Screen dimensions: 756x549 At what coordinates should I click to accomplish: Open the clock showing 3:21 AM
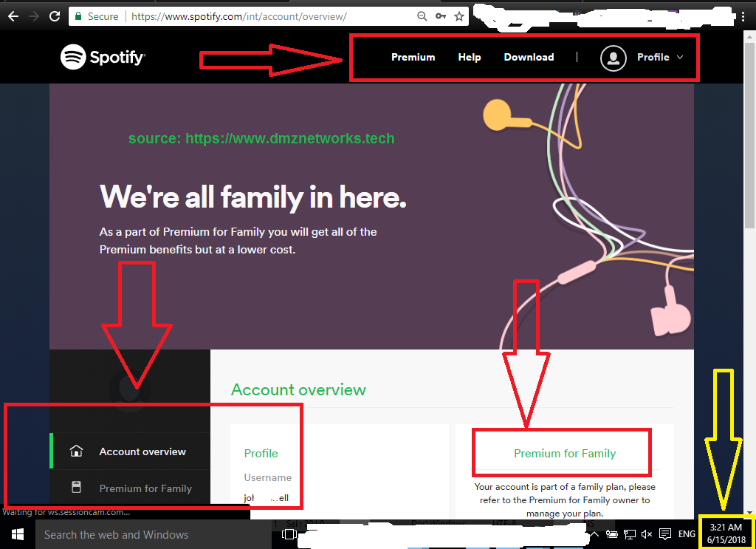(x=726, y=533)
